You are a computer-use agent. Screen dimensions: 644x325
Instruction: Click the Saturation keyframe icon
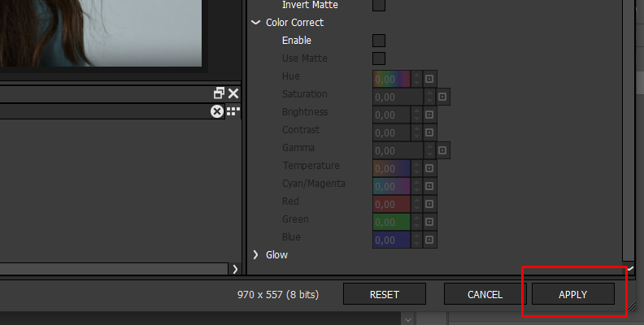point(443,97)
